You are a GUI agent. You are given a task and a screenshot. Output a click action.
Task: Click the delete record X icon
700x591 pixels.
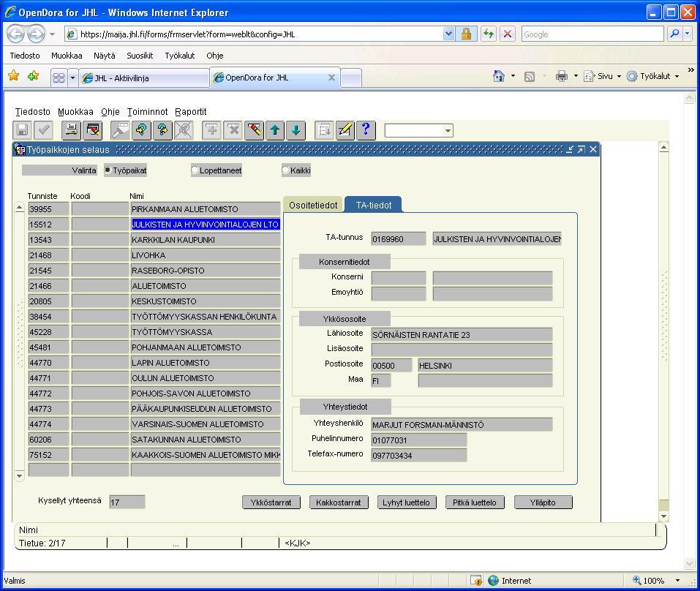coord(233,130)
